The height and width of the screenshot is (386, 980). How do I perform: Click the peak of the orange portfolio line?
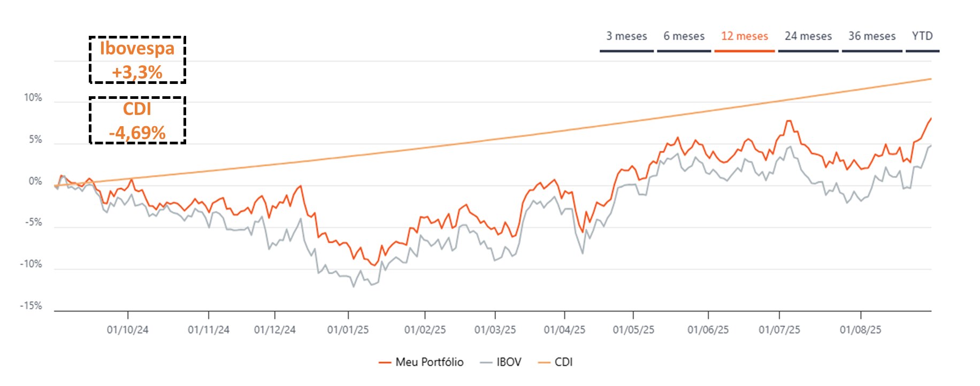[x=788, y=121]
